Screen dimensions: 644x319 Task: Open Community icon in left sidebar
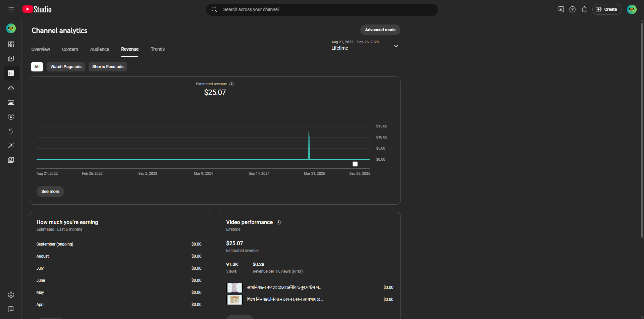click(11, 88)
